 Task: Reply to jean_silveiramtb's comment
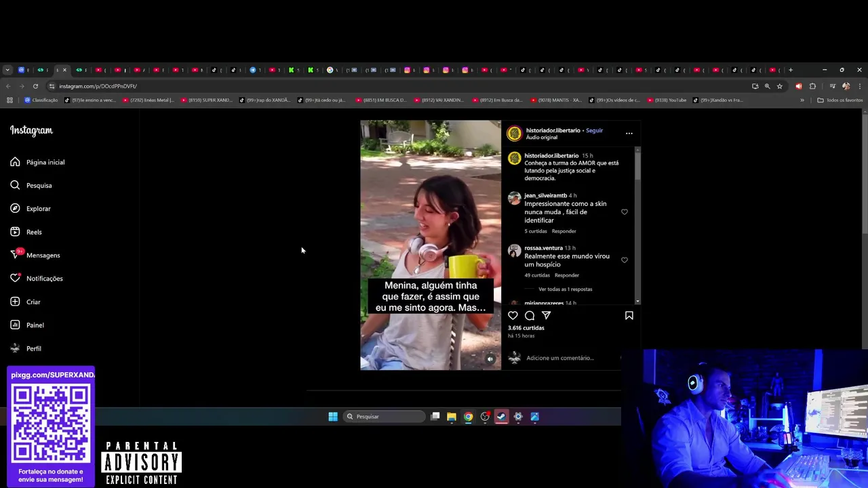(x=564, y=231)
